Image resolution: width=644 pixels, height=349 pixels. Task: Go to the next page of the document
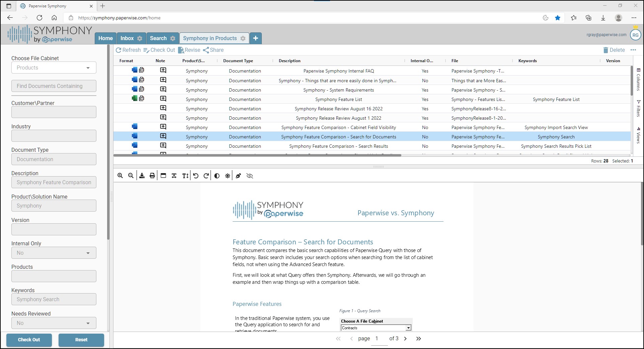pos(405,338)
